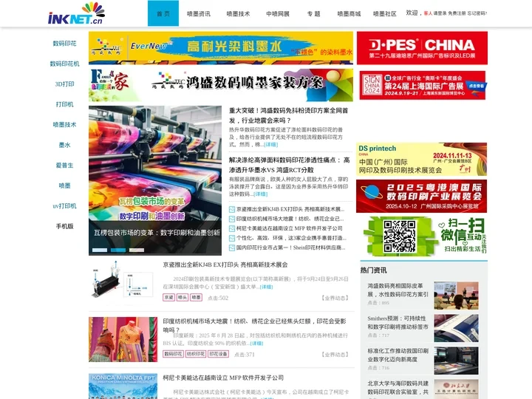Open the D·PES CHINA ad banner
532x399 pixels.
point(422,48)
